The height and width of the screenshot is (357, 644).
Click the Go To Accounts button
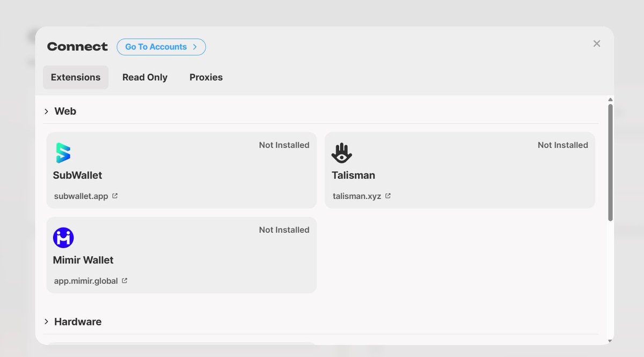pyautogui.click(x=161, y=47)
